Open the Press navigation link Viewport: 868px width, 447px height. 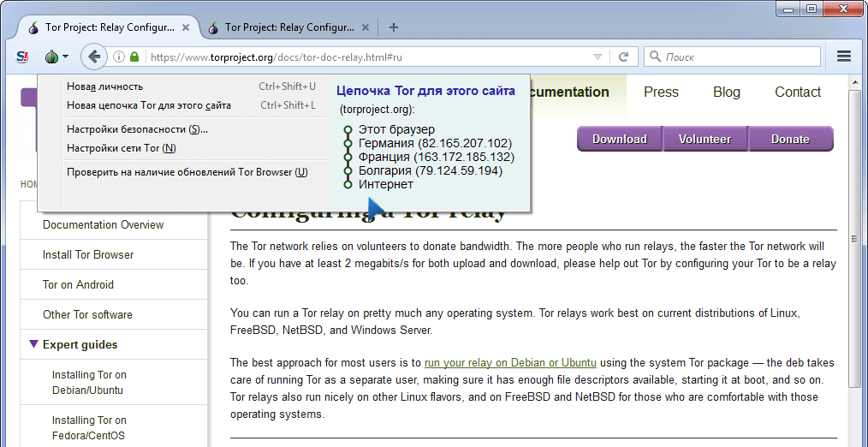pos(661,92)
